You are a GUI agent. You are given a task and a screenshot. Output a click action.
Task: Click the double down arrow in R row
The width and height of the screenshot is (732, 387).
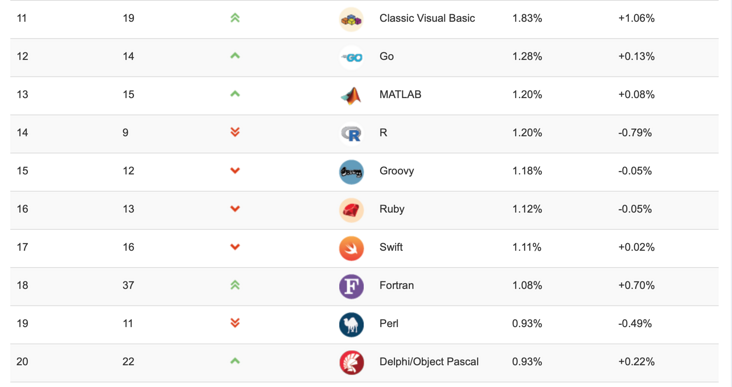coord(235,132)
